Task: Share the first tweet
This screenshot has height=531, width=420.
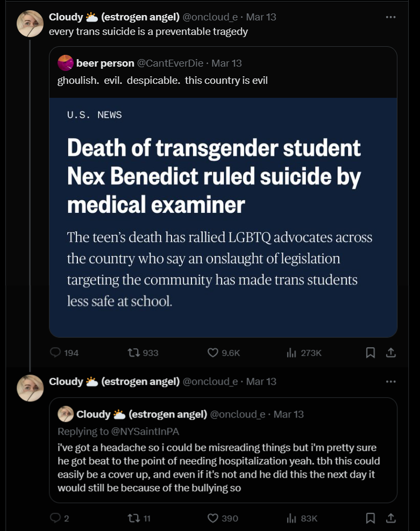Action: (x=391, y=353)
